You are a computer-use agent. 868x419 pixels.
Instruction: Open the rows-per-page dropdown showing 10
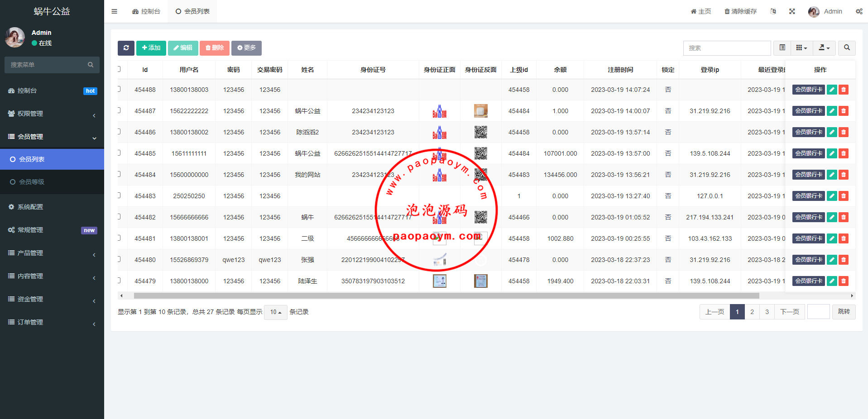275,312
